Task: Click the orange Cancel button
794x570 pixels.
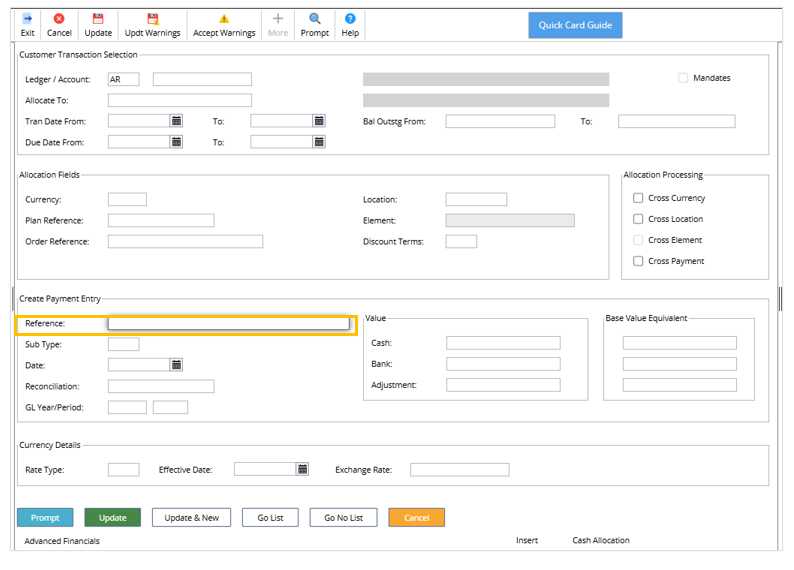Action: [x=417, y=517]
